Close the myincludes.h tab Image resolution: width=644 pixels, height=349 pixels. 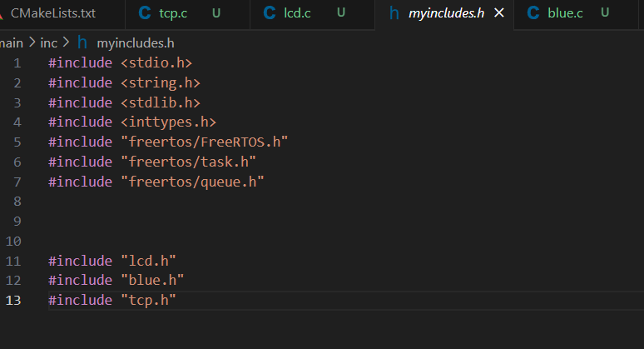click(x=499, y=13)
